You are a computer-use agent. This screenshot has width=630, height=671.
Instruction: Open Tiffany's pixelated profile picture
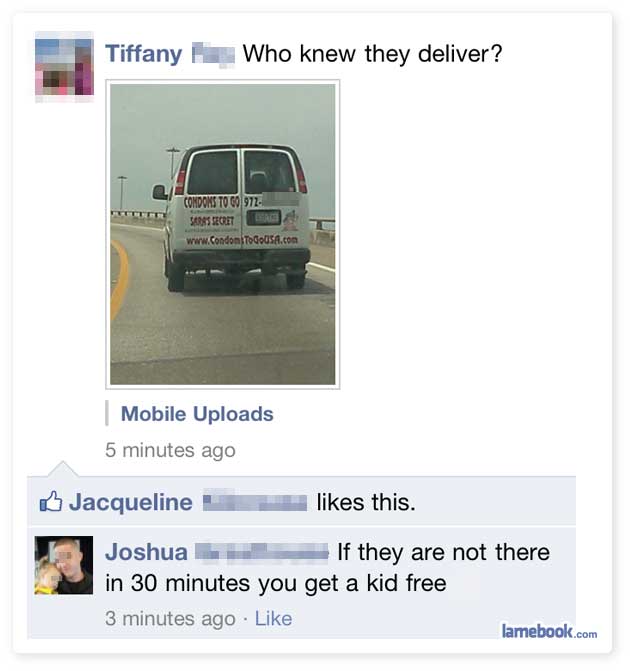point(64,67)
